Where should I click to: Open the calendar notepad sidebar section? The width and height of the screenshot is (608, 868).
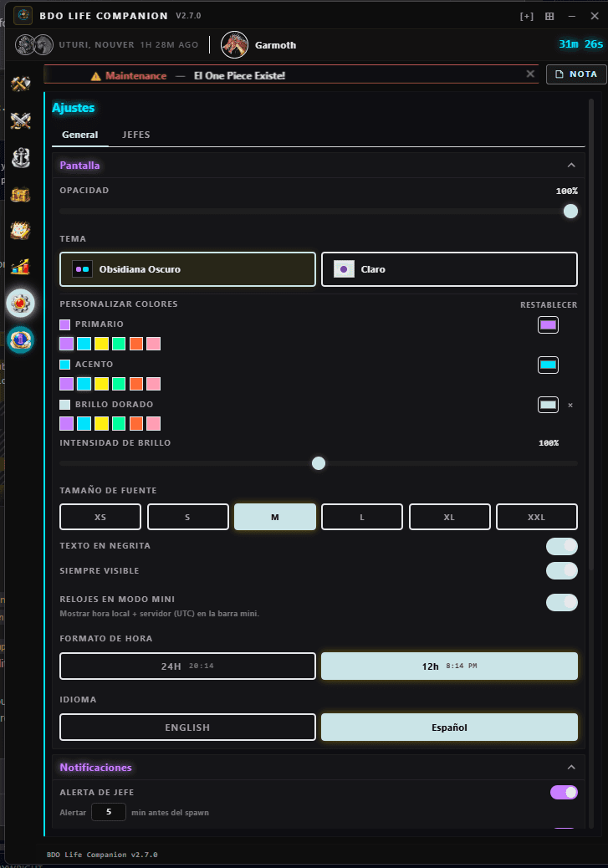tap(20, 230)
